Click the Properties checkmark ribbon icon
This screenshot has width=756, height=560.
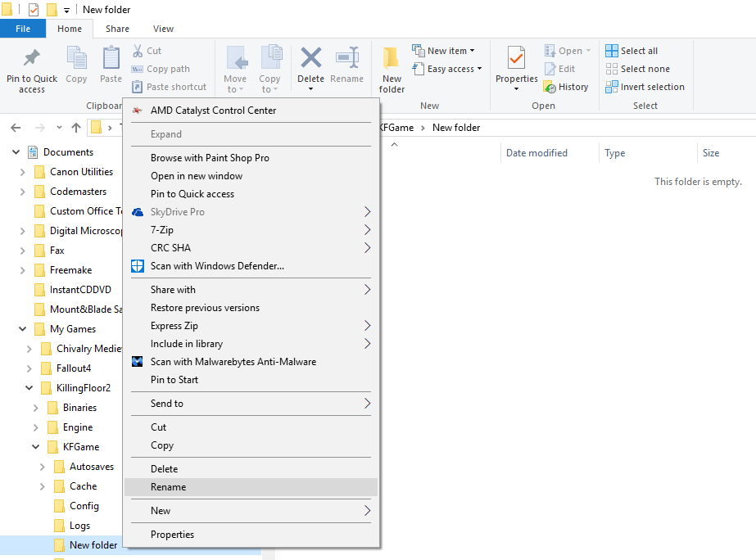516,58
